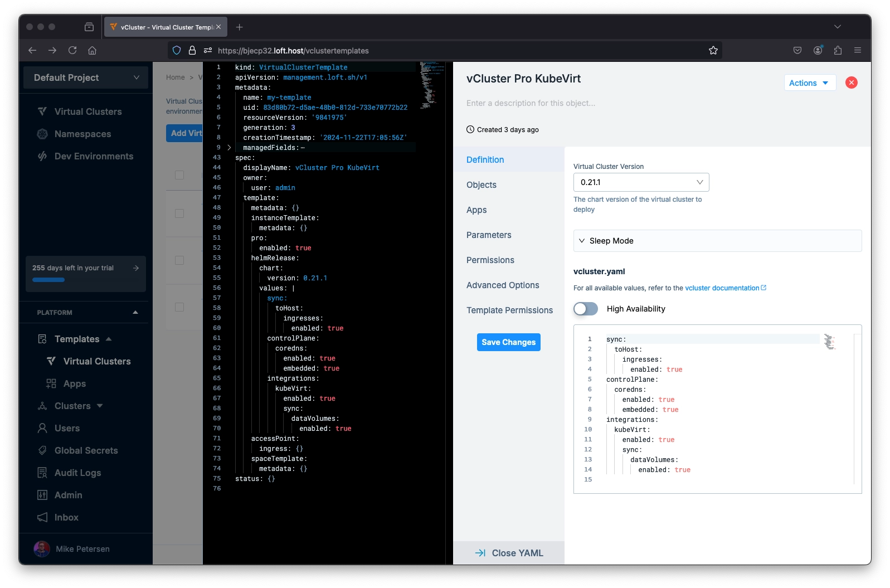Screen dimensions: 890x588
Task: Click the Pocket save icon
Action: (797, 50)
